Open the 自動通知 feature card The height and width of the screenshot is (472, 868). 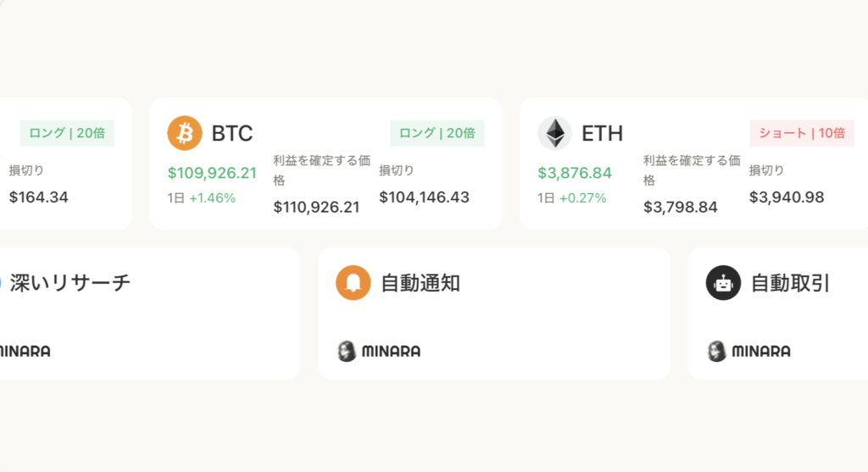pos(493,314)
